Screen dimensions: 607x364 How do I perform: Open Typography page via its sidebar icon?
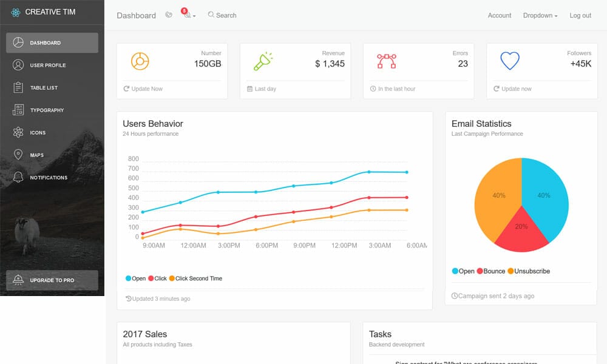18,110
